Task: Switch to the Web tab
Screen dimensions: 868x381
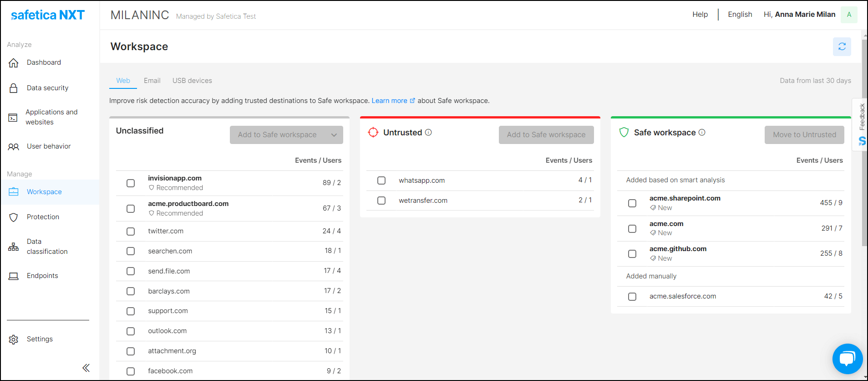Action: (123, 81)
